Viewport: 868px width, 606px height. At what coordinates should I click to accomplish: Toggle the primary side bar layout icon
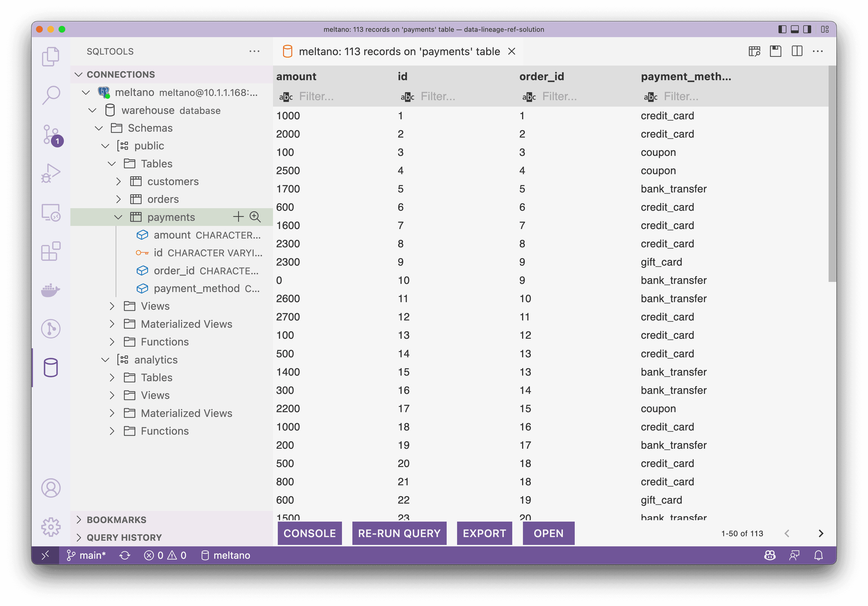[x=782, y=30]
